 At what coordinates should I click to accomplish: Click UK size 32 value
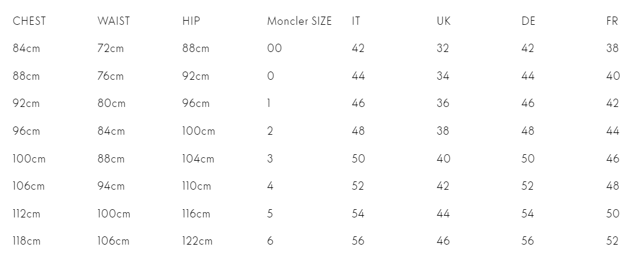click(443, 48)
